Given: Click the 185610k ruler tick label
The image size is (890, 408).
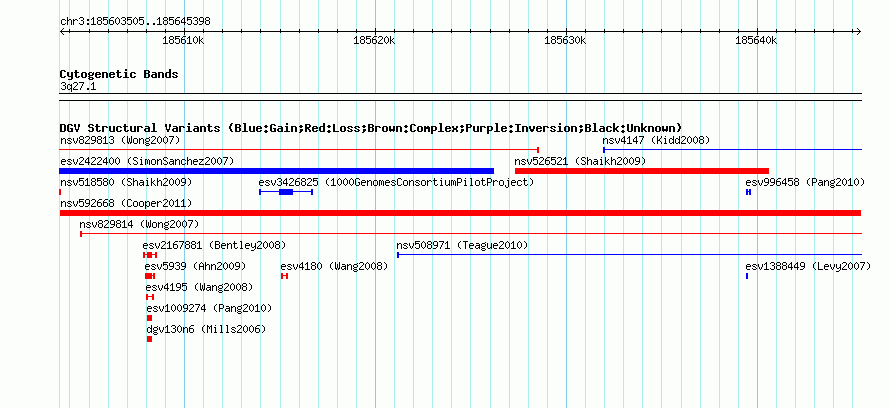Looking at the screenshot, I should [183, 41].
